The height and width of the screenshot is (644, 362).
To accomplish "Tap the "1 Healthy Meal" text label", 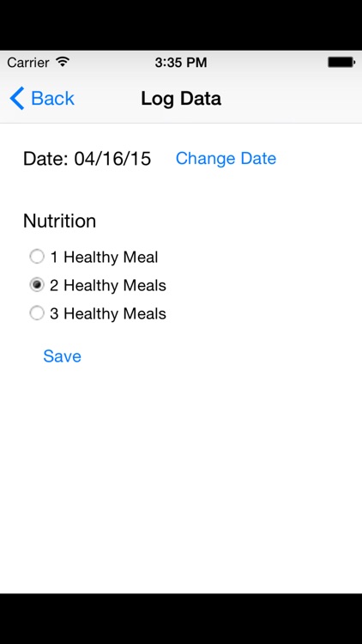I will (x=104, y=258).
